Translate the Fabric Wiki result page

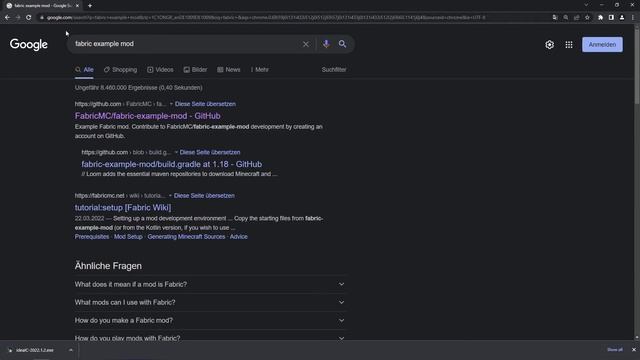coord(204,196)
